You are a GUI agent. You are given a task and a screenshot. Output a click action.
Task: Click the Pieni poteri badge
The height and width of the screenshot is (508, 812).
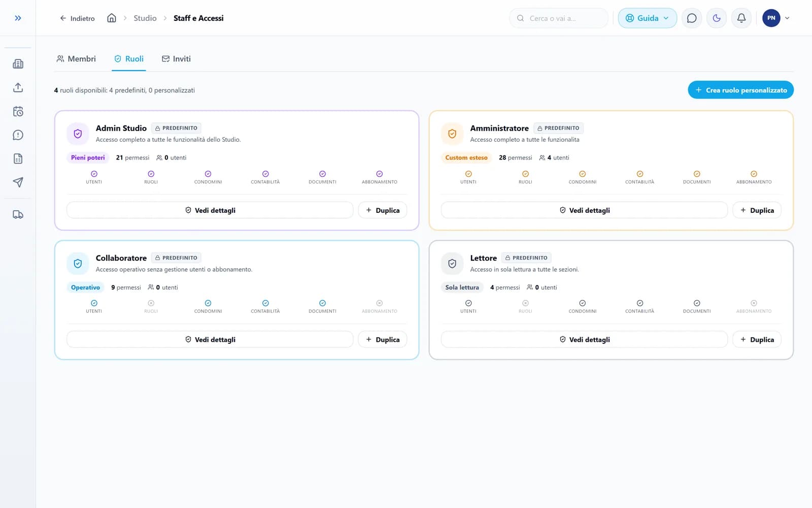tap(88, 157)
